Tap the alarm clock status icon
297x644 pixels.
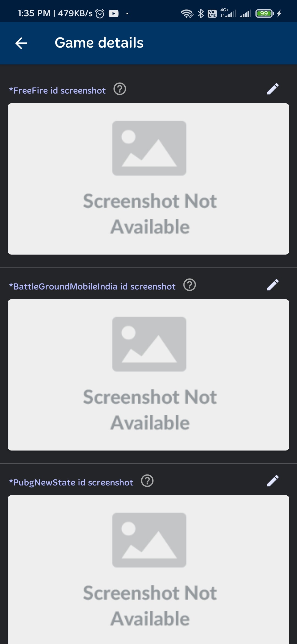tap(100, 13)
